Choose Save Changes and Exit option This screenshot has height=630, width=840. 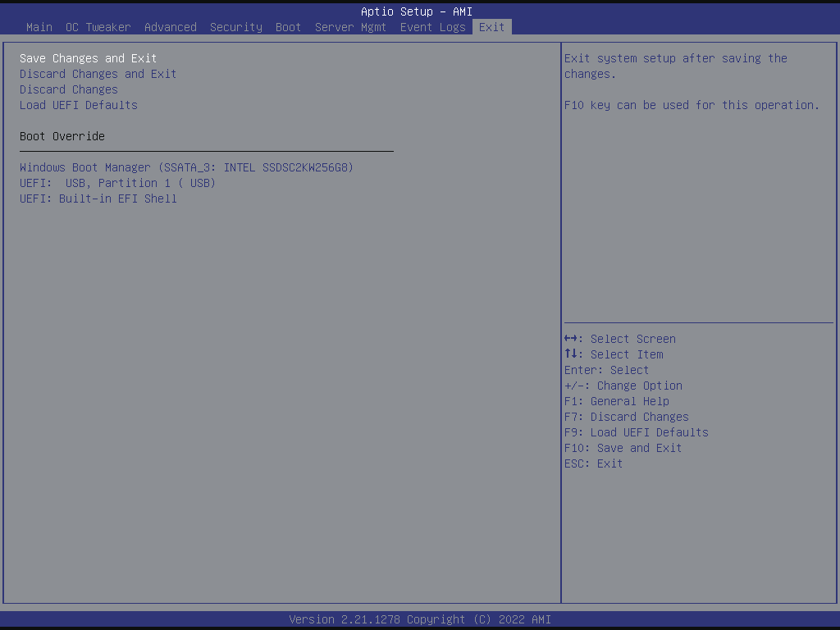[89, 58]
